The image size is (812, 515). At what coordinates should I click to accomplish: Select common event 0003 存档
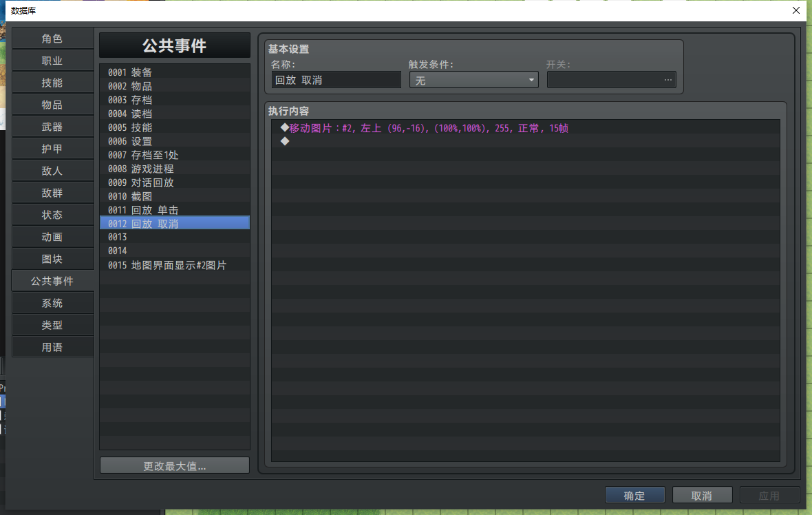click(175, 99)
